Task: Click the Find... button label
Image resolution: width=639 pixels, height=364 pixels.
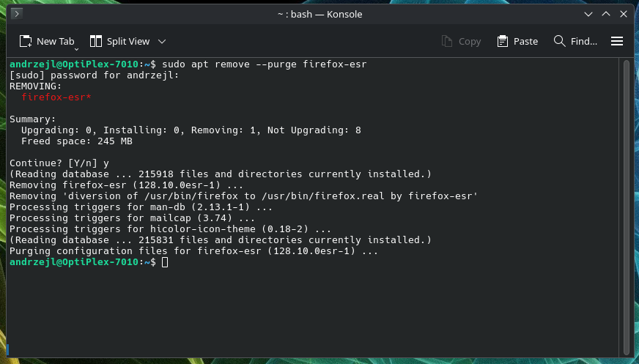Action: (x=583, y=41)
